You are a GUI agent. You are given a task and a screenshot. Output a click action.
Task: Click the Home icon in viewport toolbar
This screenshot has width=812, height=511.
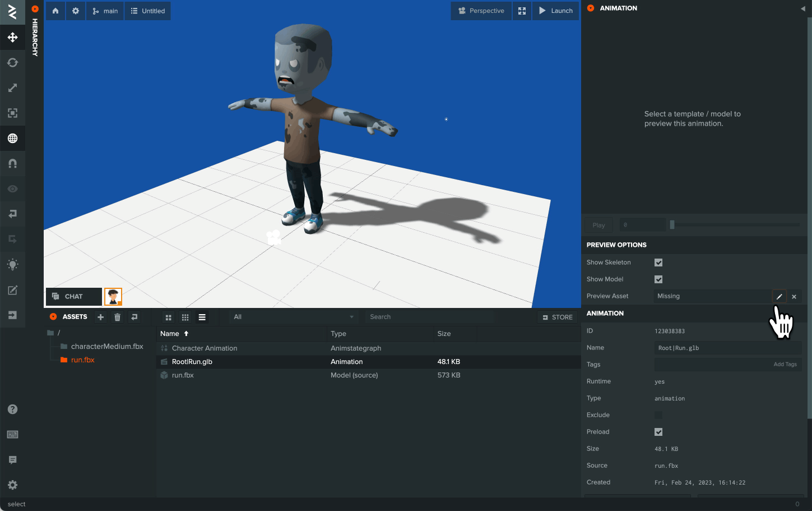[x=55, y=11]
